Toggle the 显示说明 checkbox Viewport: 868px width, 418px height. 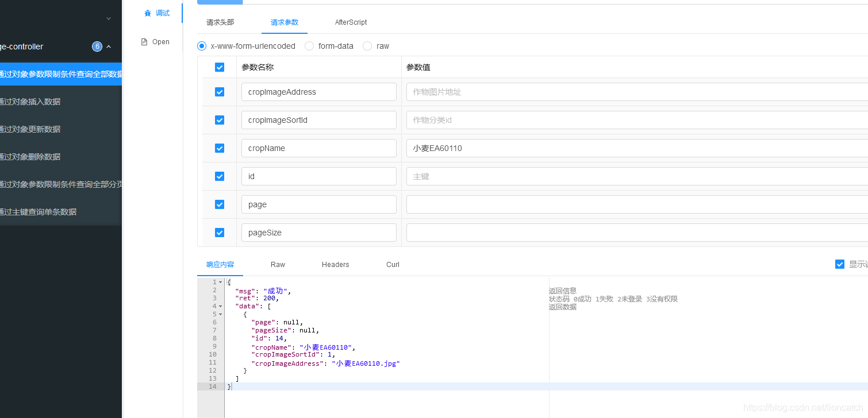click(840, 264)
